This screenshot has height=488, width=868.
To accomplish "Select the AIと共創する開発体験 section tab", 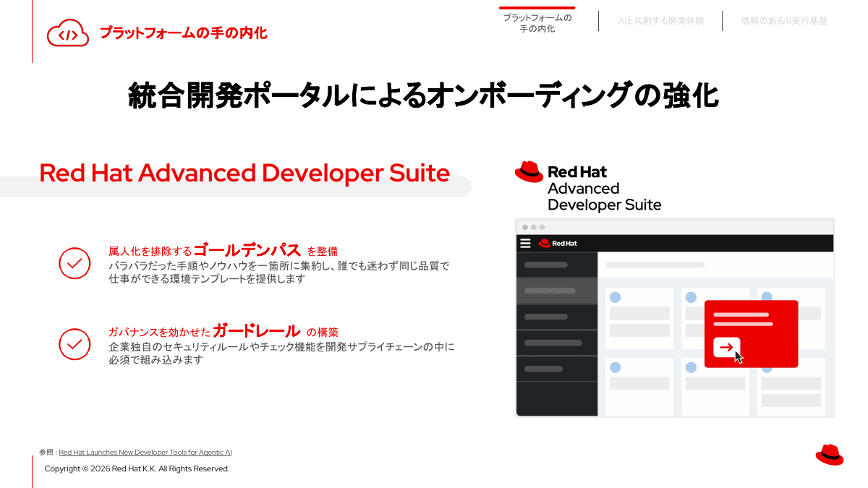I will (x=661, y=21).
